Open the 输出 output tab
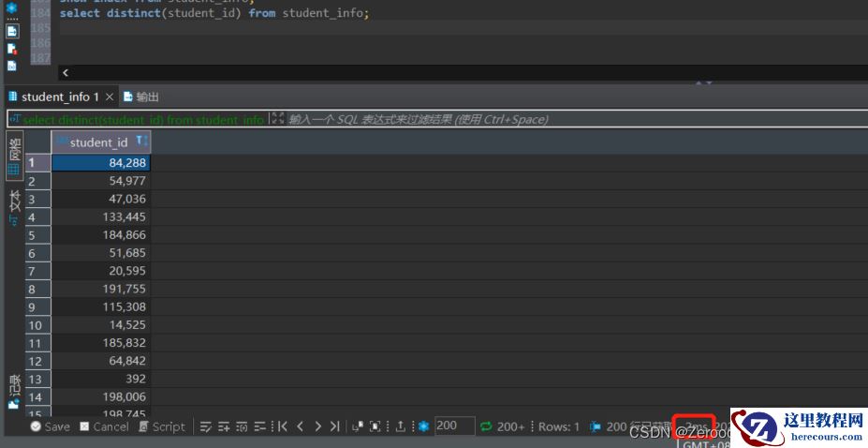This screenshot has width=868, height=448. click(x=140, y=97)
